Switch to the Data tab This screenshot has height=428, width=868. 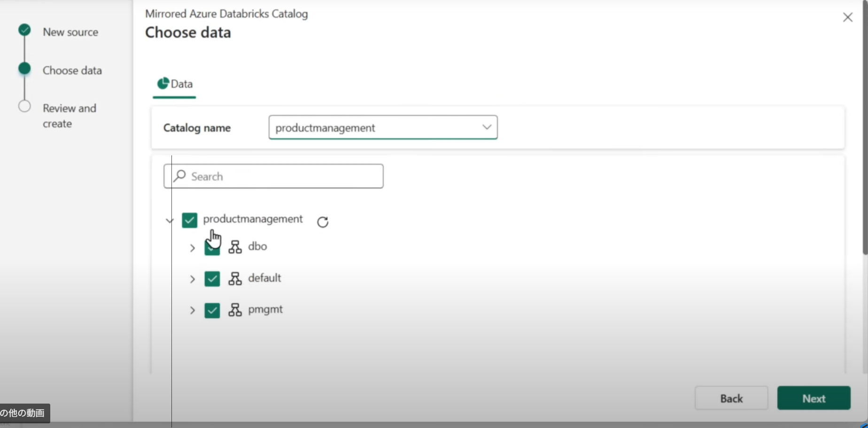click(174, 84)
